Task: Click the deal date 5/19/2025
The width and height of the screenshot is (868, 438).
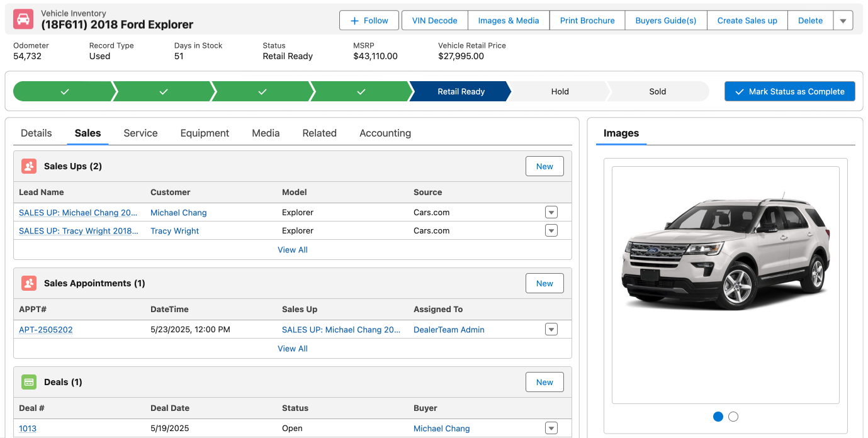Action: click(x=171, y=428)
